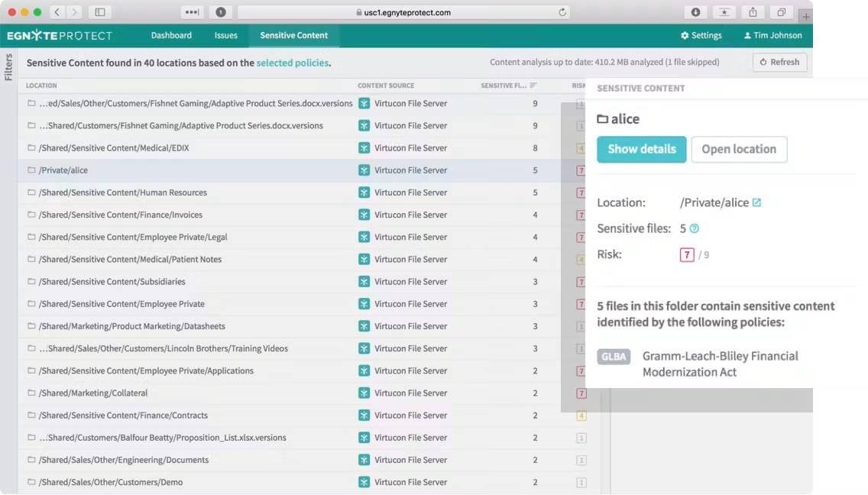Switch to the Issues tab
Image resolution: width=868 pixels, height=495 pixels.
click(x=226, y=35)
